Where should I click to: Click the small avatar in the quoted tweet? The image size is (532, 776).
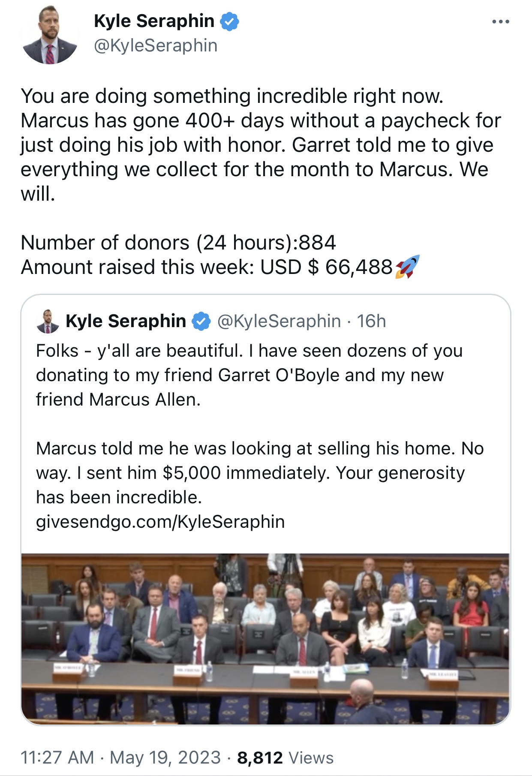point(48,321)
